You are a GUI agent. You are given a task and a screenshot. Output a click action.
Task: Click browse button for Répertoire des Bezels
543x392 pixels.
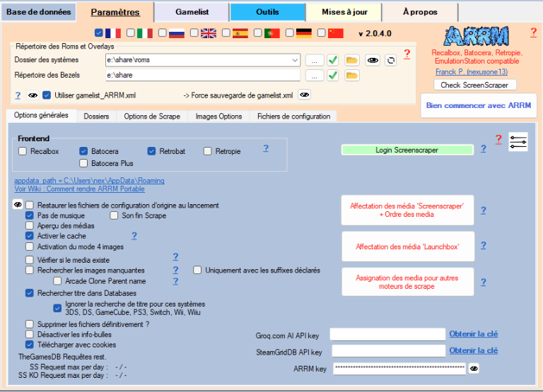pos(315,76)
